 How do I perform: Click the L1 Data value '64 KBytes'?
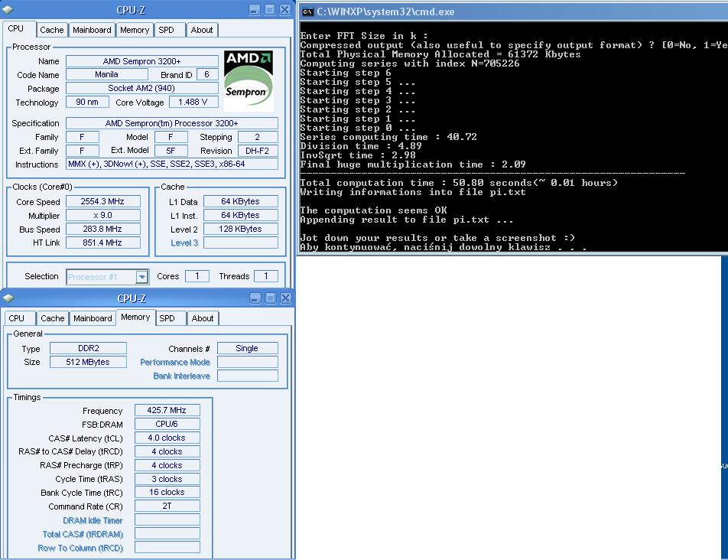tap(240, 201)
